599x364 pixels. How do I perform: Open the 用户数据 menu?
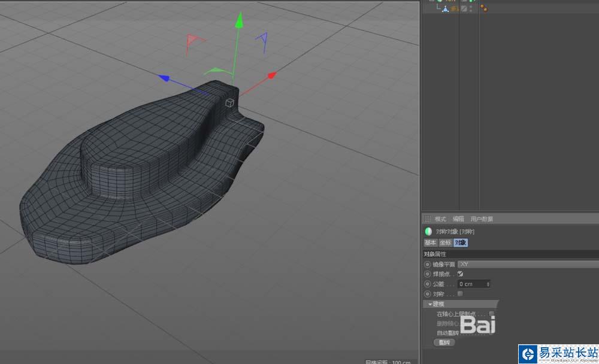(482, 219)
